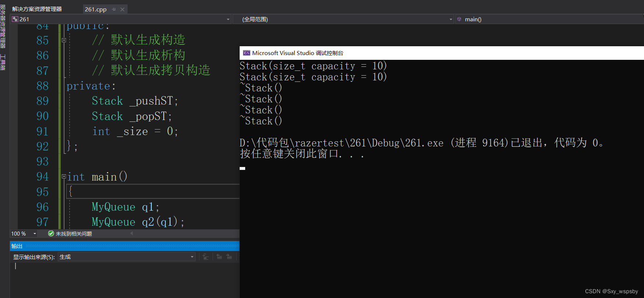Viewport: 644px width, 298px height.
Task: Click the code text 'Stack _pushST;'
Action: pos(135,101)
